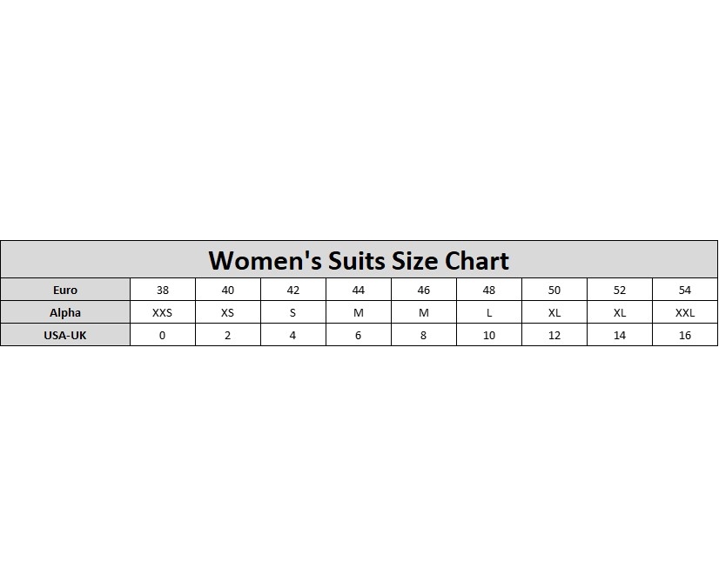Click the USA-UK size 16 cell

point(685,336)
